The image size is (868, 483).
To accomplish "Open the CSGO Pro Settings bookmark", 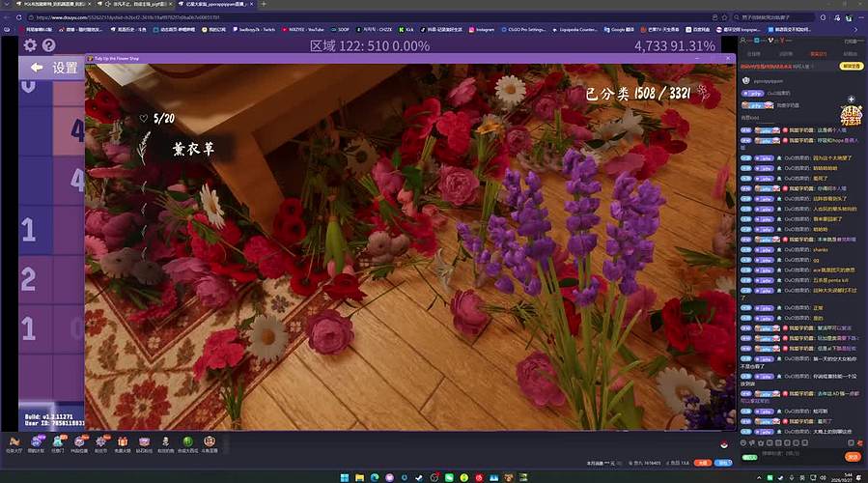I will (523, 29).
